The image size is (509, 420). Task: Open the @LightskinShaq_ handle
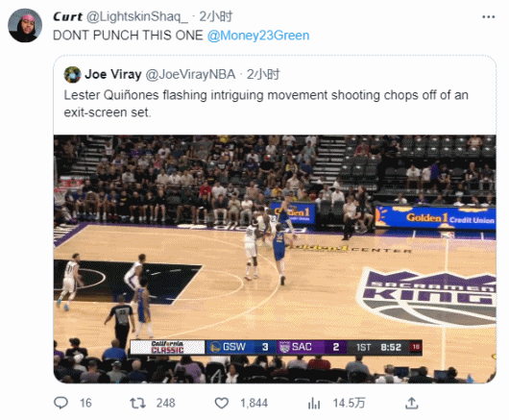pyautogui.click(x=137, y=16)
